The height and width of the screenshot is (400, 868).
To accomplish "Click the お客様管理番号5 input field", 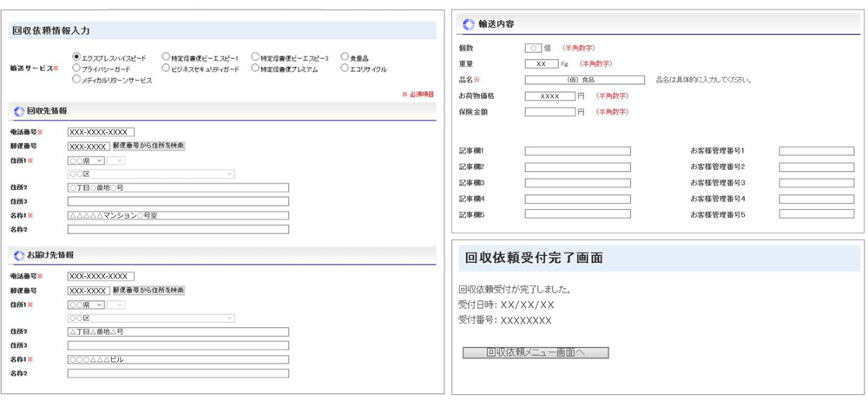I will tap(817, 214).
